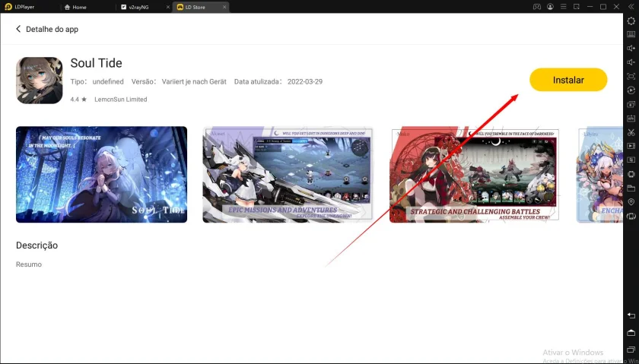Decrease the emulator volume
Viewport: 639px width, 364px height.
[x=631, y=62]
